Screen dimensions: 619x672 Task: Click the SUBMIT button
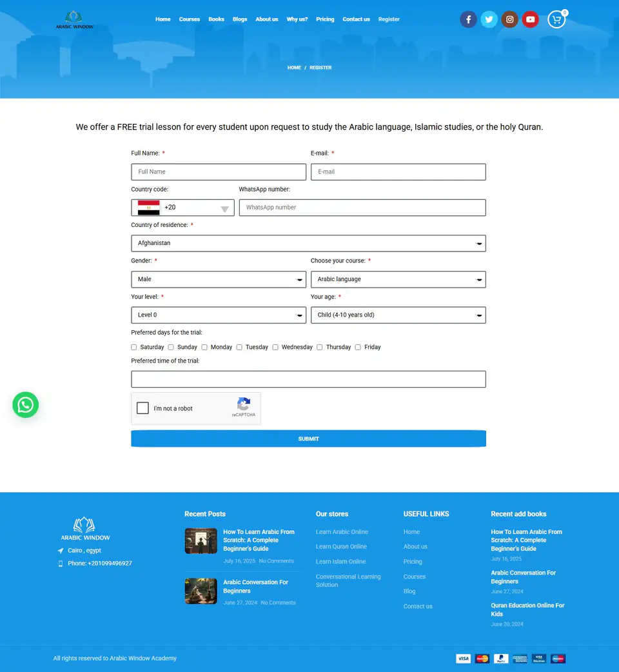pos(308,439)
